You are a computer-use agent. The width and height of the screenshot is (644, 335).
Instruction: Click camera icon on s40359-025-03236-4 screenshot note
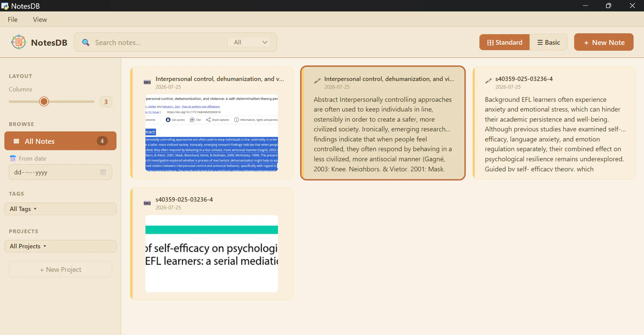pyautogui.click(x=147, y=203)
